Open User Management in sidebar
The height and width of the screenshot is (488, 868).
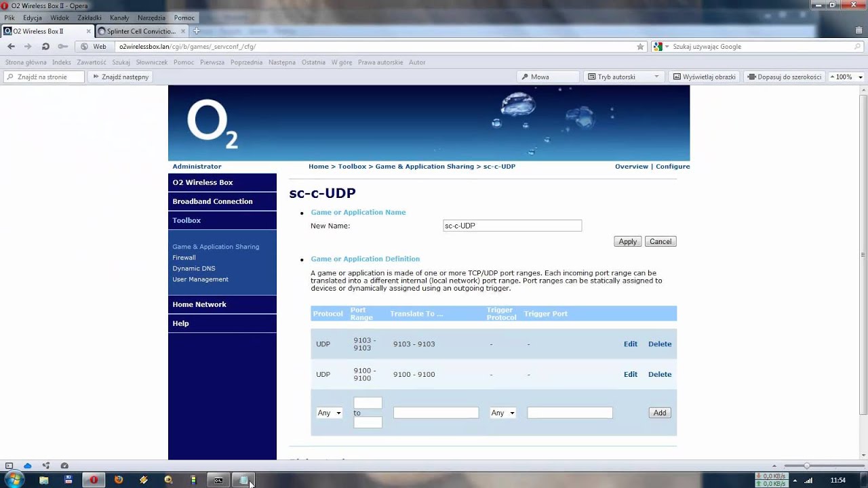tap(200, 279)
